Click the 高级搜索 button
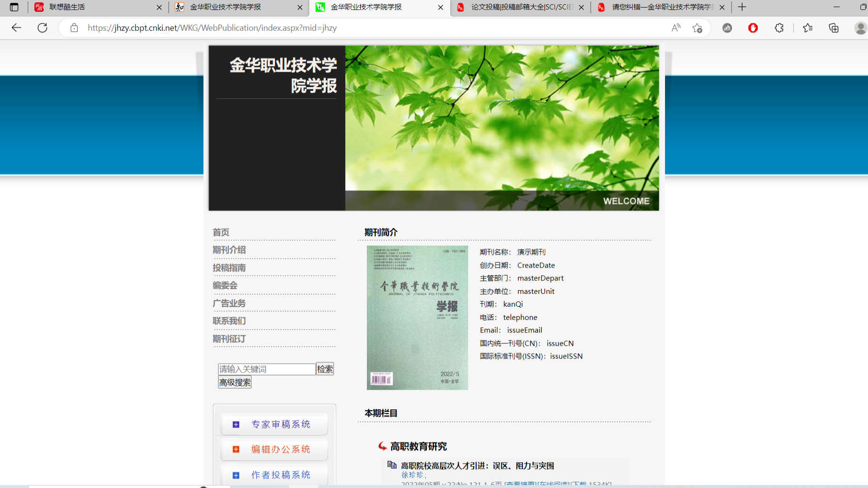Viewport: 868px width, 488px height. pyautogui.click(x=235, y=382)
